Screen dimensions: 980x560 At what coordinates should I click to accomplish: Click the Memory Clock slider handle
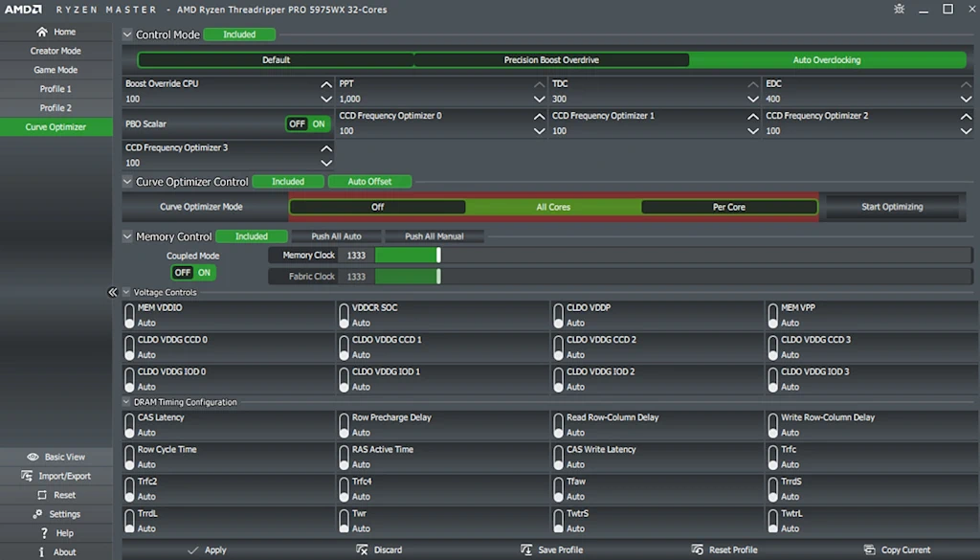[438, 255]
